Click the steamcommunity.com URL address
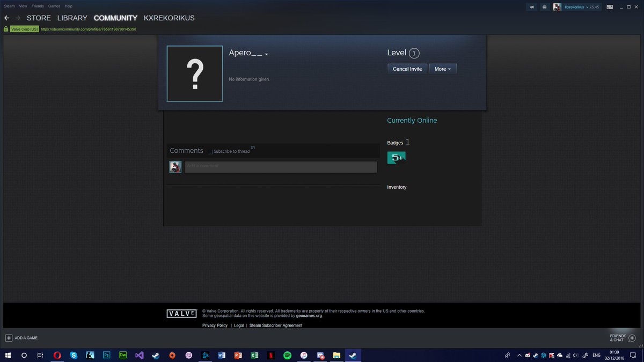This screenshot has width=644, height=362. click(x=89, y=29)
